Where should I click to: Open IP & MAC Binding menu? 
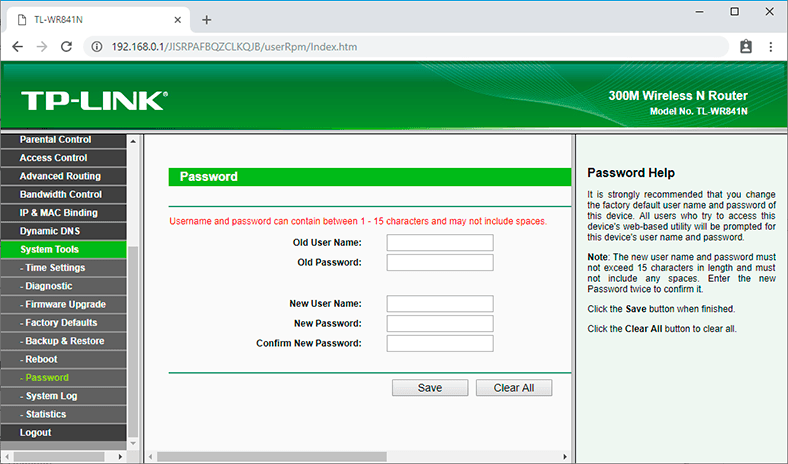pyautogui.click(x=64, y=213)
